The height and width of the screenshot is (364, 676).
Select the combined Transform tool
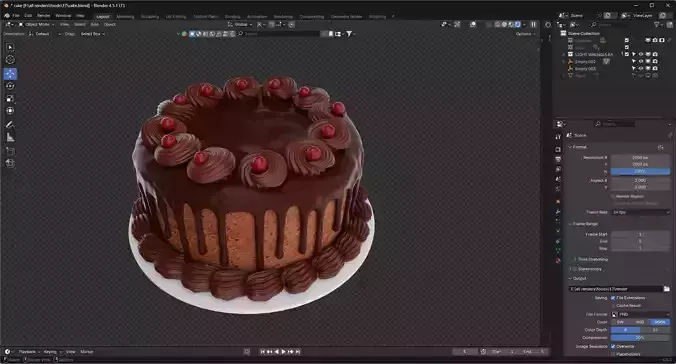(x=10, y=111)
